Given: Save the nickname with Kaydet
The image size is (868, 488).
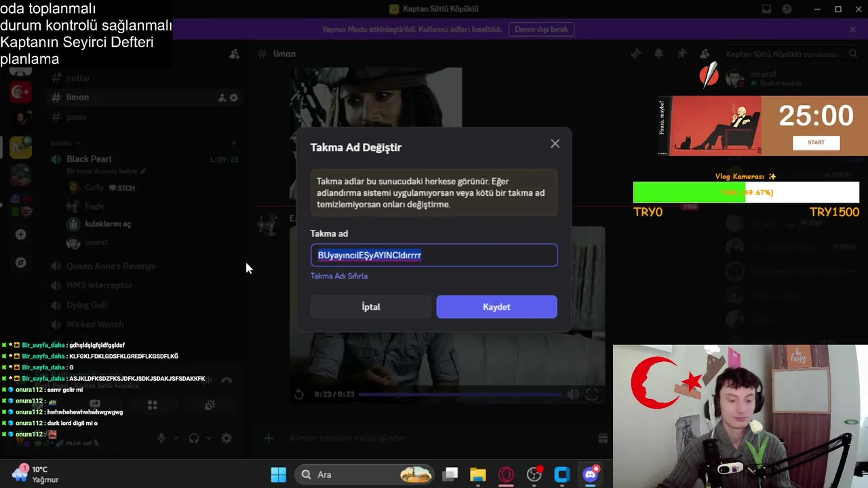Looking at the screenshot, I should (x=496, y=307).
